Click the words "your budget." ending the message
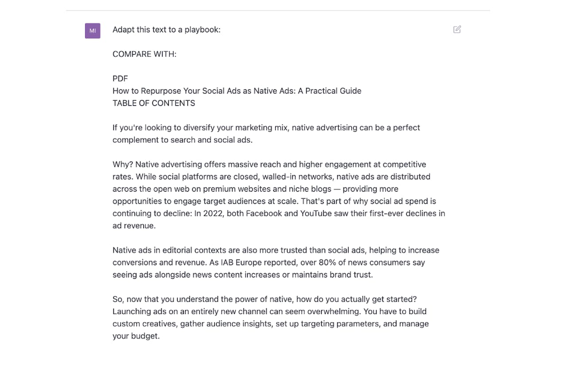The image size is (567, 392). click(x=136, y=336)
